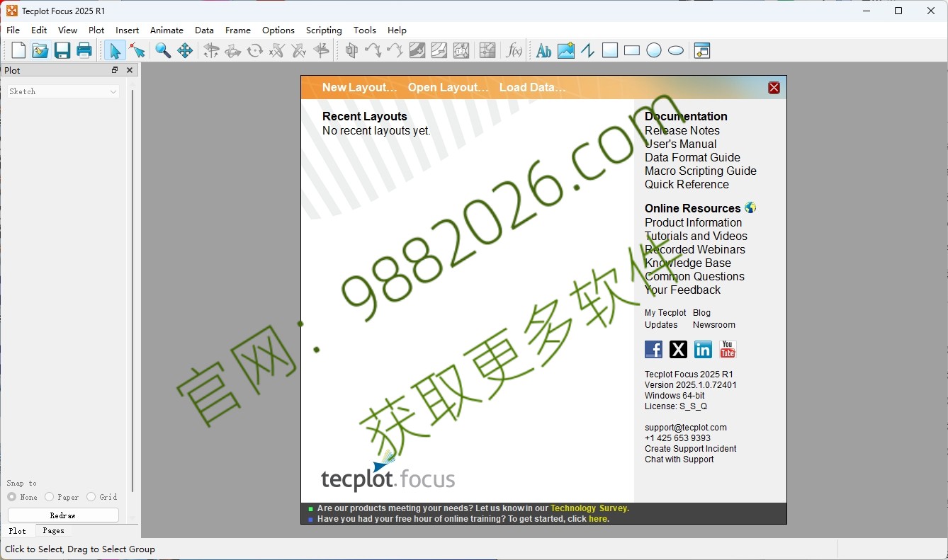Select the square drawing tool
Viewport: 948px width, 560px height.
(x=610, y=50)
